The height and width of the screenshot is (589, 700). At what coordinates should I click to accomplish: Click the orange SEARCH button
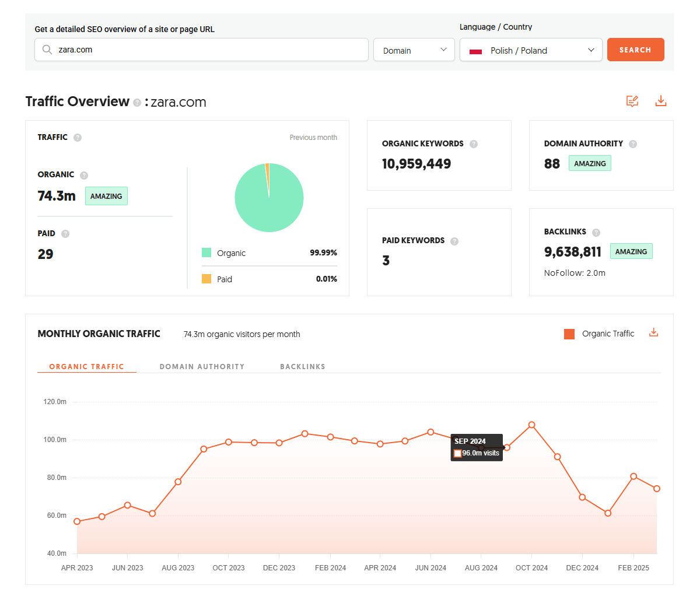coord(636,50)
